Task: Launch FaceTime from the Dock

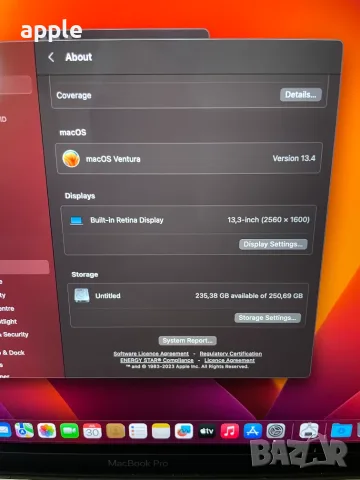Action: click(69, 431)
